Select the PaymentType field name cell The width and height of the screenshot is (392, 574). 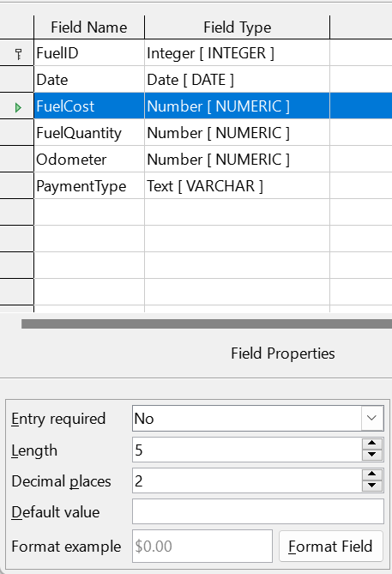pos(89,186)
